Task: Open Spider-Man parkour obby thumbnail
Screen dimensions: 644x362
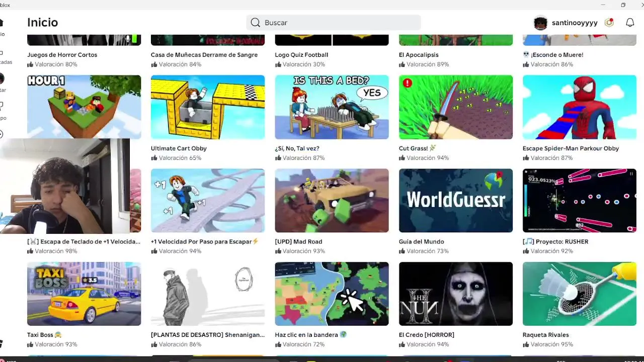Action: [580, 107]
